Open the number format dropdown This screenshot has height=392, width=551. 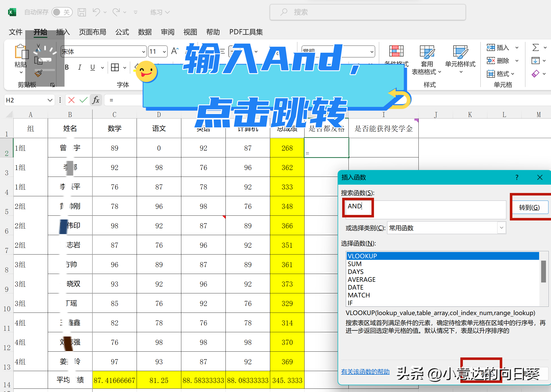(372, 52)
